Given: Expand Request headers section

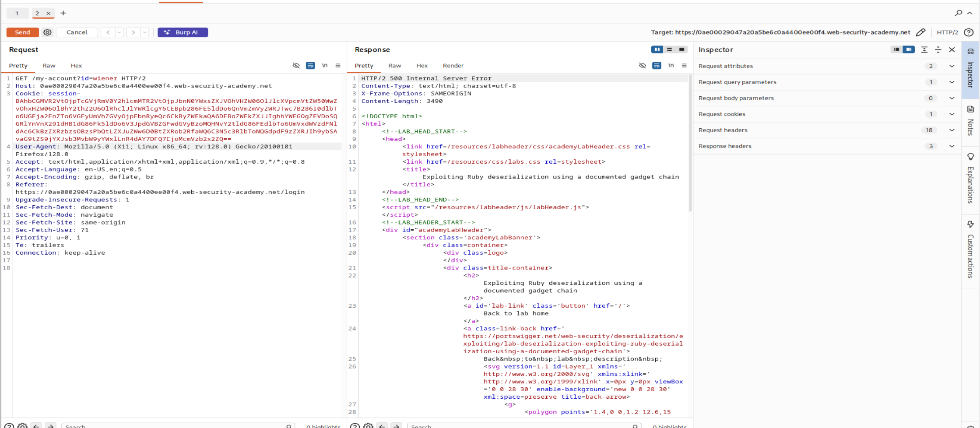Looking at the screenshot, I should point(827,130).
